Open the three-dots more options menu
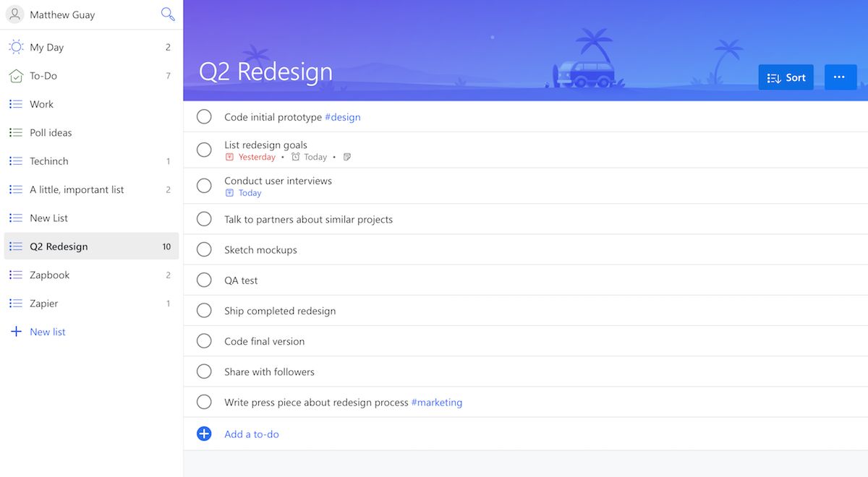This screenshot has width=868, height=477. click(x=839, y=77)
